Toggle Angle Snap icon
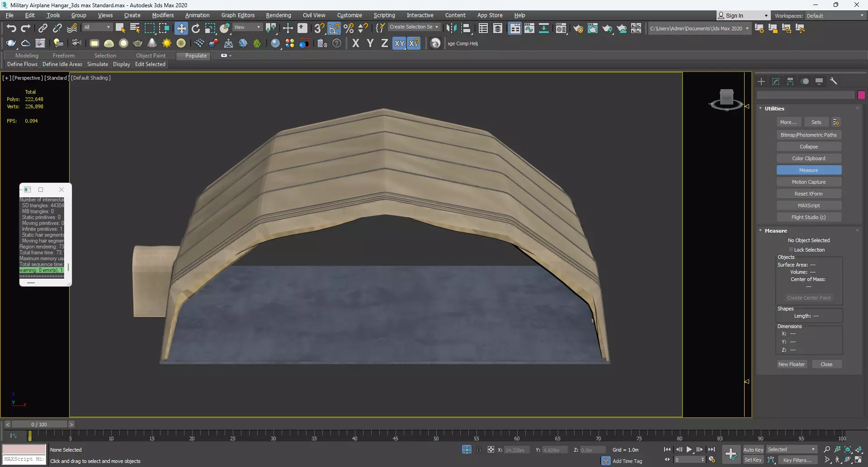 point(334,28)
